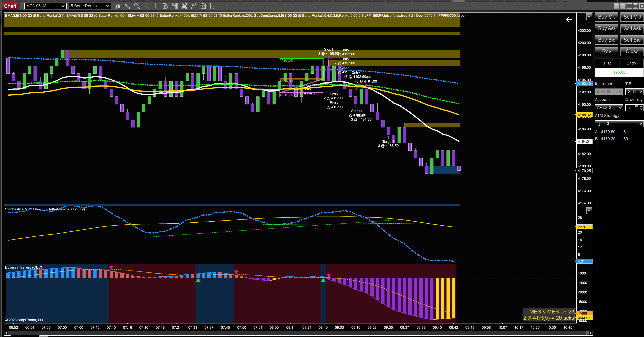The height and width of the screenshot is (337, 644).
Task: Open the Indicators icon
Action: coord(194,6)
